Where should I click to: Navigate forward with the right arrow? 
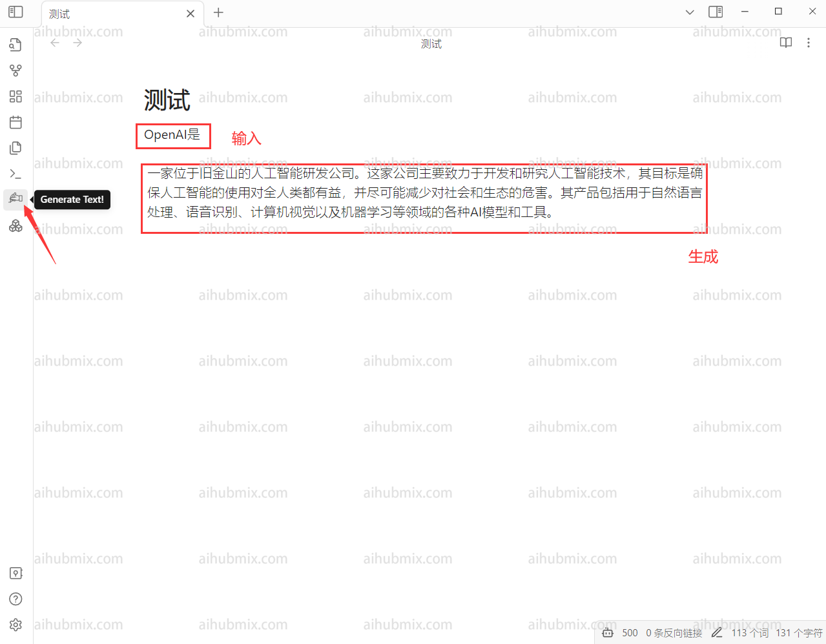pos(77,43)
